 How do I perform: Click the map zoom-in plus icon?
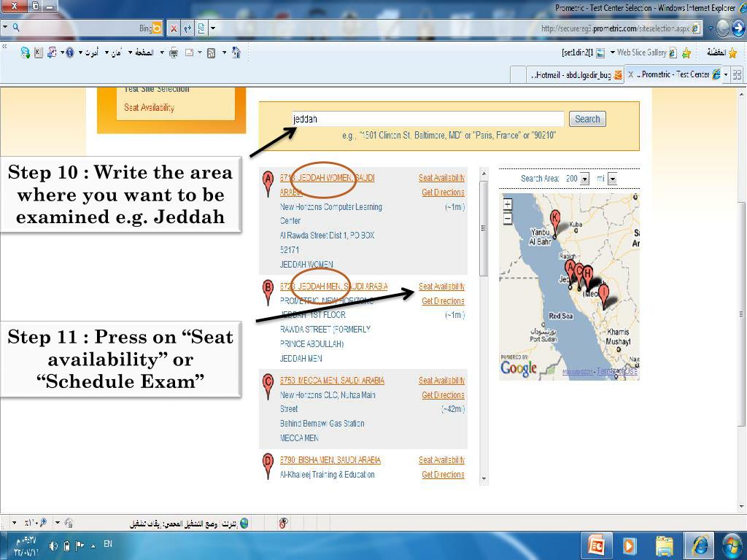point(508,204)
